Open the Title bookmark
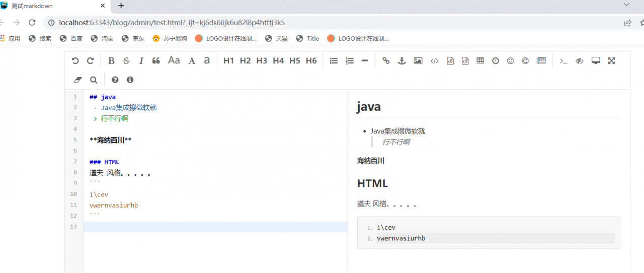Screen dimensions: 644x273 tap(308, 38)
